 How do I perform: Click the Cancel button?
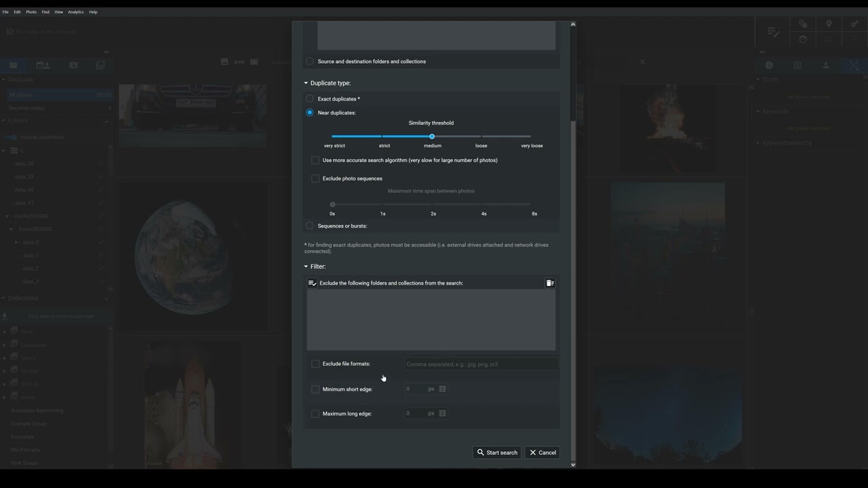coord(542,452)
